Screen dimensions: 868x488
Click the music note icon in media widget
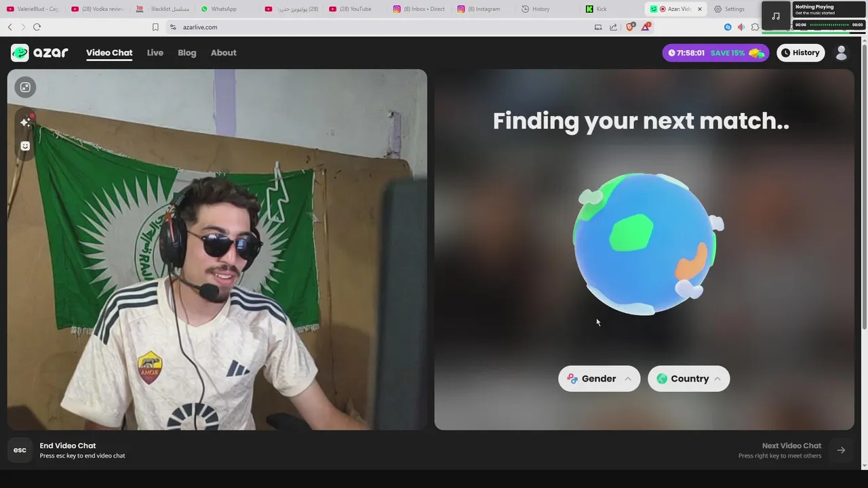coord(776,16)
